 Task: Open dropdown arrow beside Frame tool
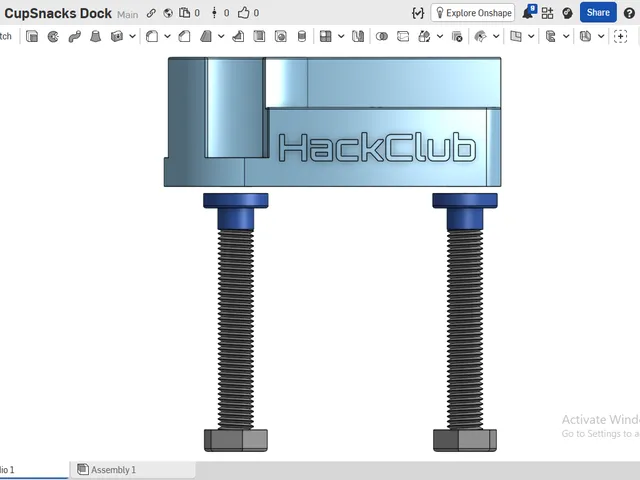pos(566,36)
